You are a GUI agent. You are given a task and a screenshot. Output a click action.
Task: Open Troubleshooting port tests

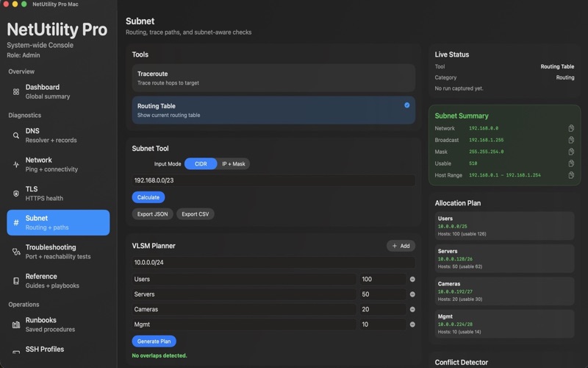coord(58,252)
